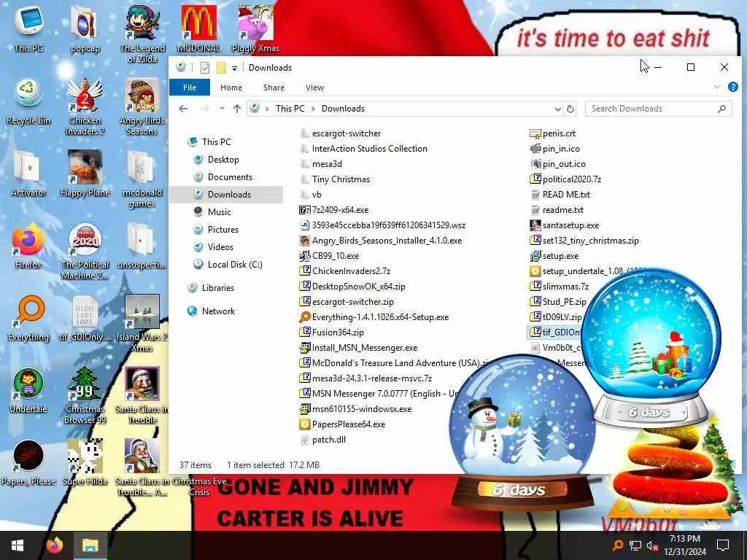
Task: Click the taskbar clock showing 7:13 PM
Action: tap(684, 545)
